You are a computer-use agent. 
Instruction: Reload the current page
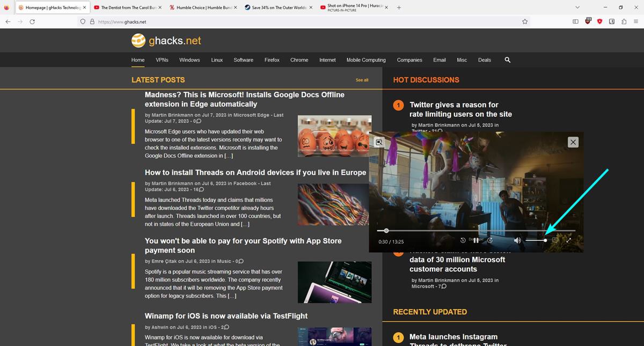[32, 21]
